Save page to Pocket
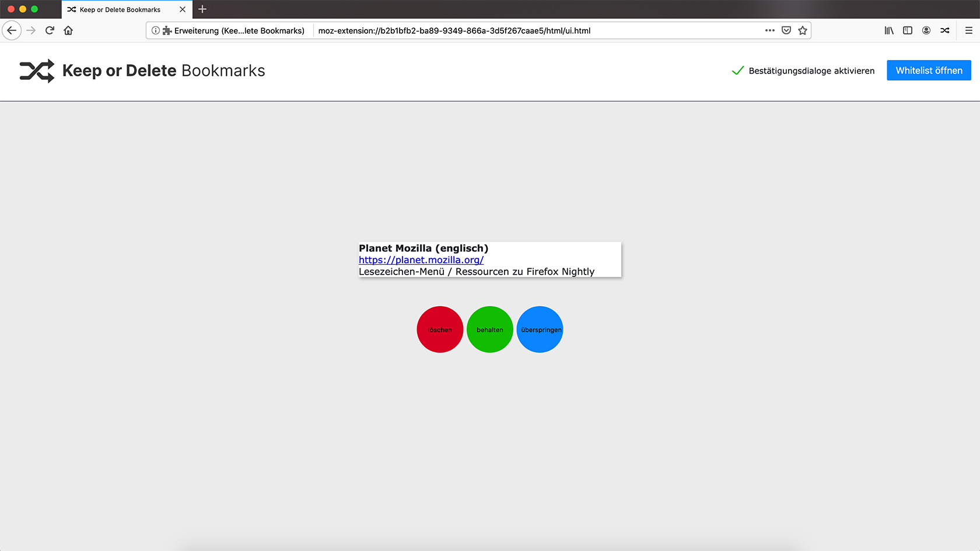Viewport: 980px width, 551px height. coord(786,30)
